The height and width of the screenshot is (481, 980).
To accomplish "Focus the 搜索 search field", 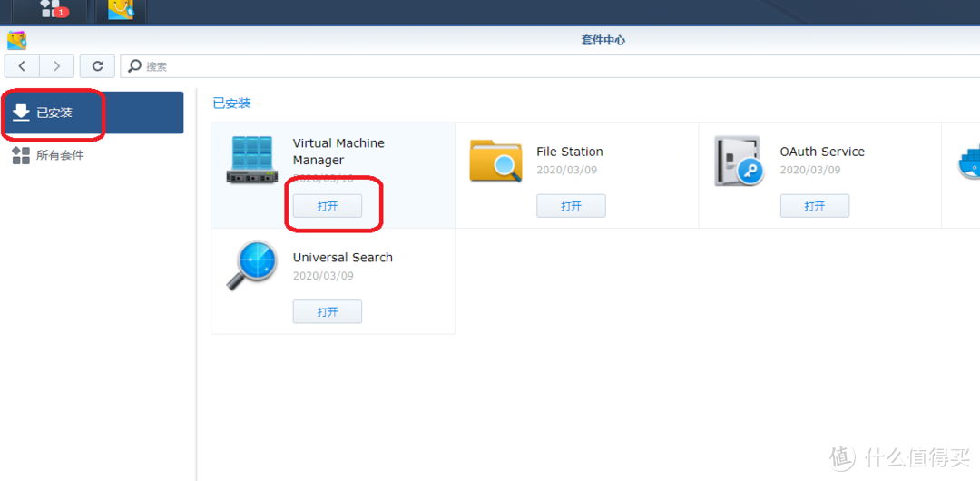I will pos(550,65).
